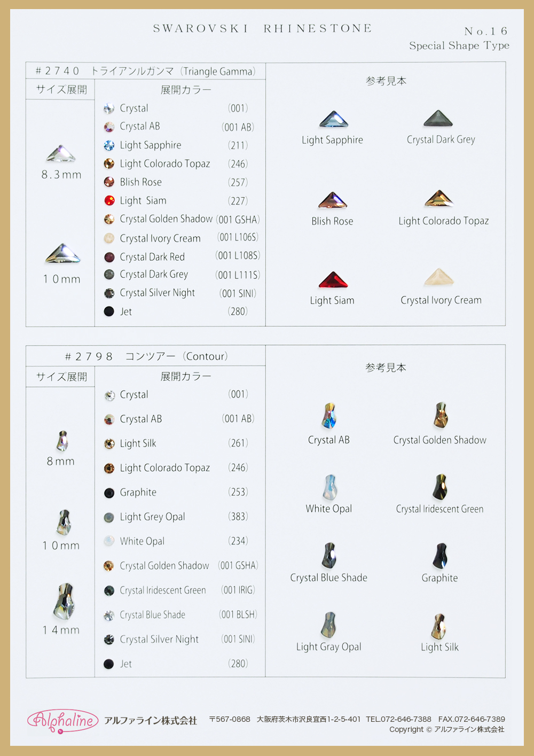Click the Light Sapphire color dot icon
Viewport: 534px width, 756px height.
(x=109, y=145)
